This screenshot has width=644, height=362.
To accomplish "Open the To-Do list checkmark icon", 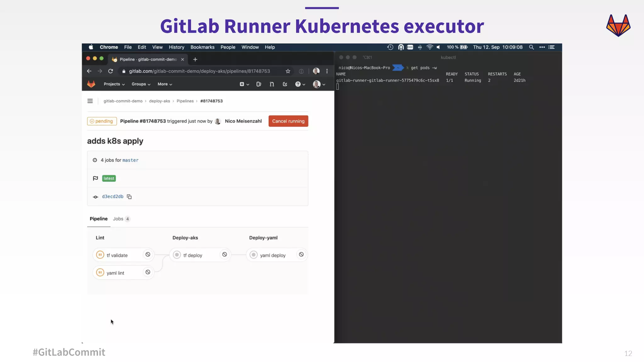I will pyautogui.click(x=285, y=84).
